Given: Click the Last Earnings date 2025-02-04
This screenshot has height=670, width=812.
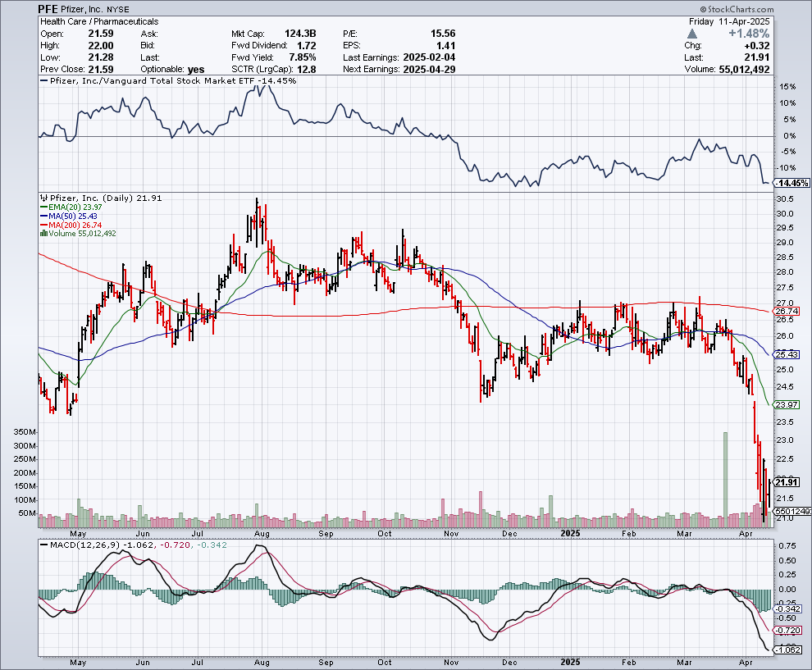Looking at the screenshot, I should click(429, 57).
